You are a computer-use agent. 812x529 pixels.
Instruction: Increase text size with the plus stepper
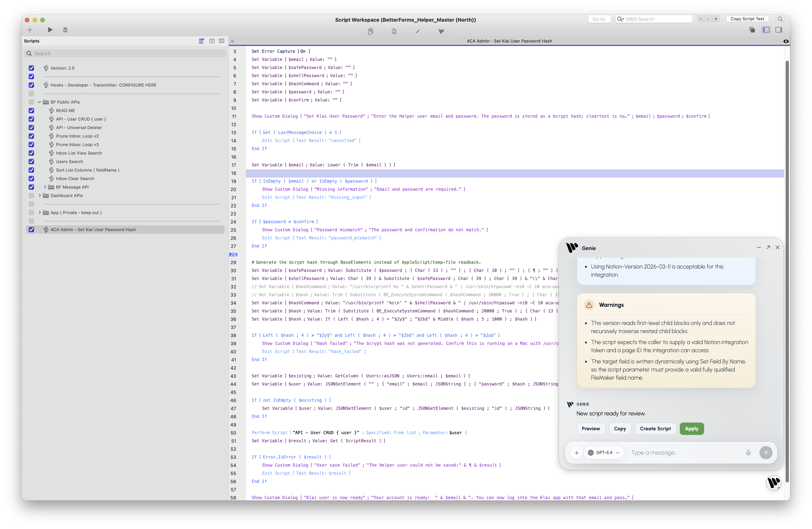point(716,19)
